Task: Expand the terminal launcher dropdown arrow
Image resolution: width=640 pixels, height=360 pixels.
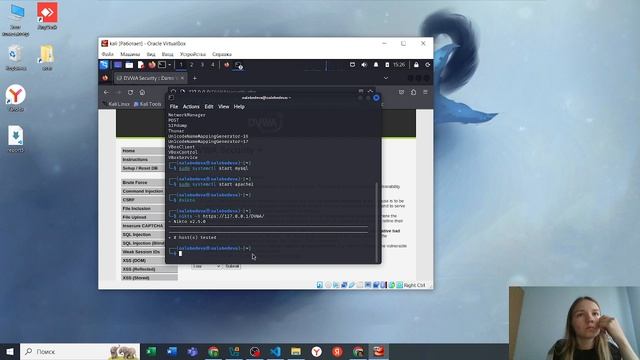Action: [x=169, y=65]
